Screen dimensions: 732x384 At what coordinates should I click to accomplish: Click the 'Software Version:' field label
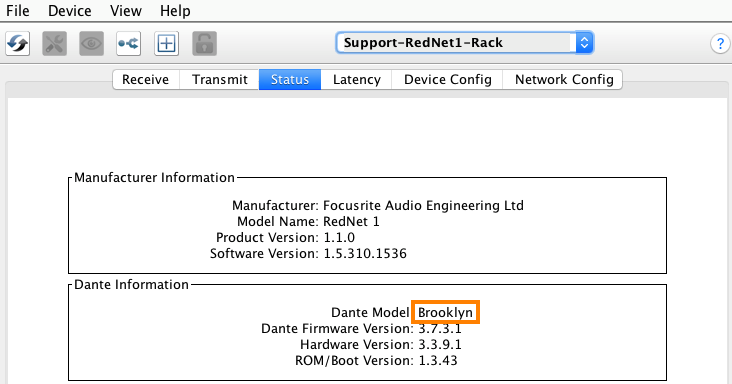tap(264, 253)
